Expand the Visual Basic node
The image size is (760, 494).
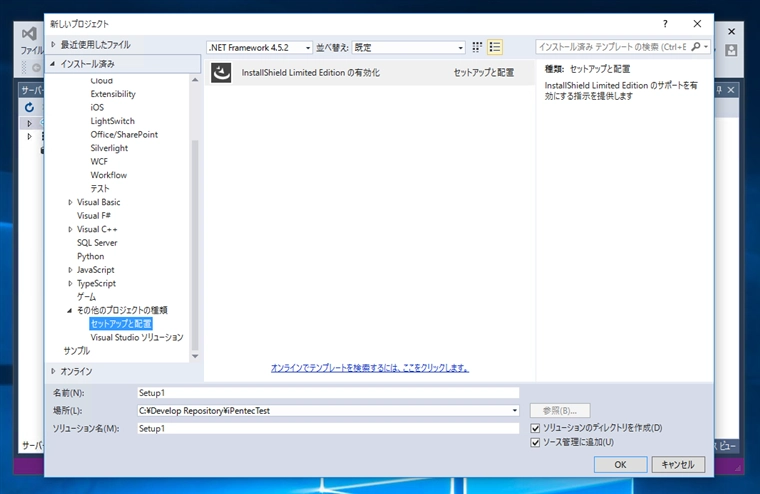point(70,202)
